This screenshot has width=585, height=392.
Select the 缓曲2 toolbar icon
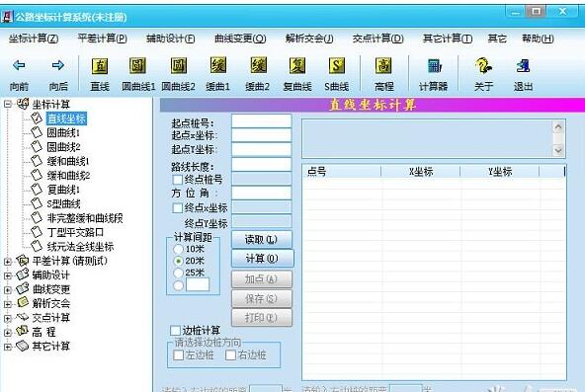(258, 65)
